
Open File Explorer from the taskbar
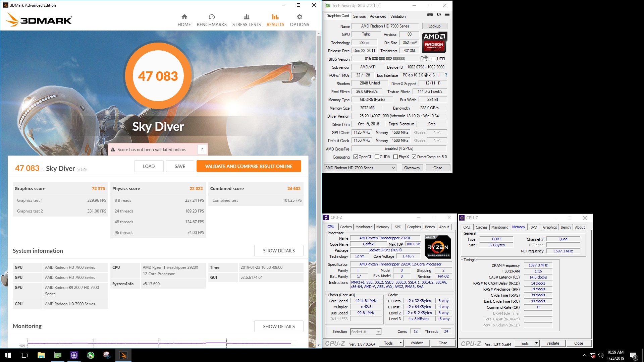(41, 355)
